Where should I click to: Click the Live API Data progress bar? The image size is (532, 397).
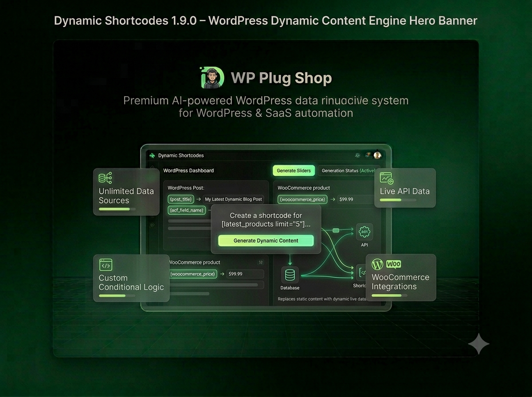pos(398,200)
